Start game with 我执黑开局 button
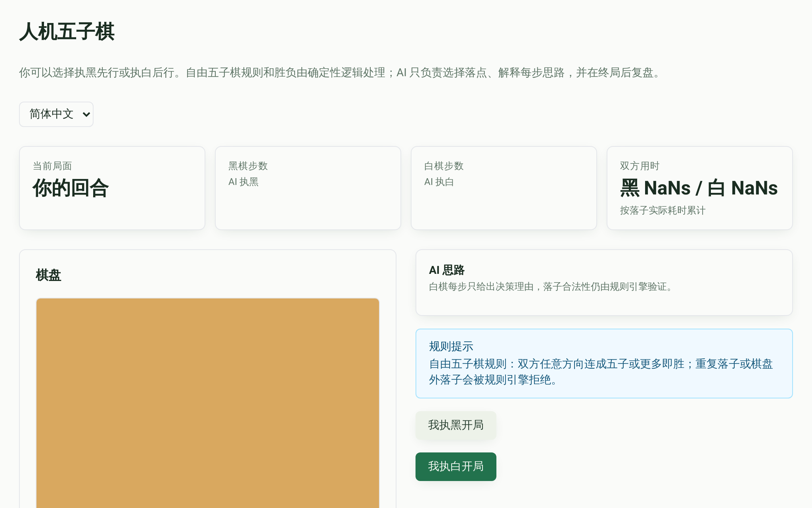This screenshot has width=812, height=508. 456,425
